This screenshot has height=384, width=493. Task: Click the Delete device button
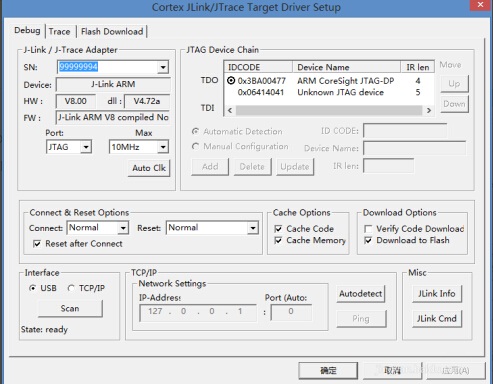[x=252, y=167]
